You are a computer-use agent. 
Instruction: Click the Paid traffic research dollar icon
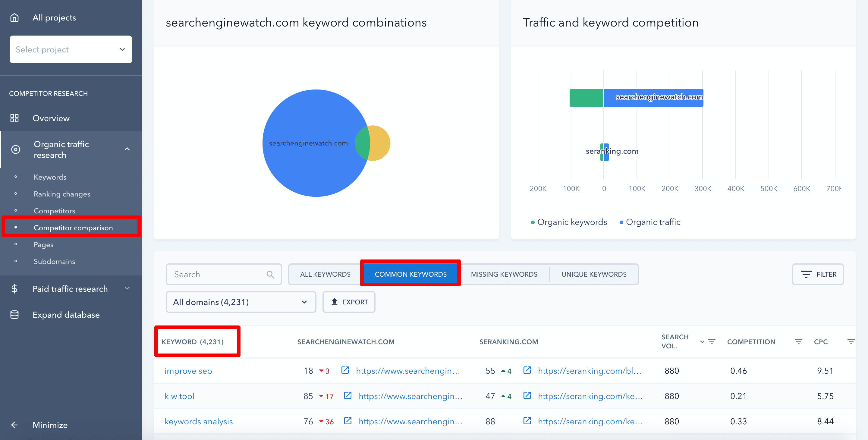pos(14,289)
